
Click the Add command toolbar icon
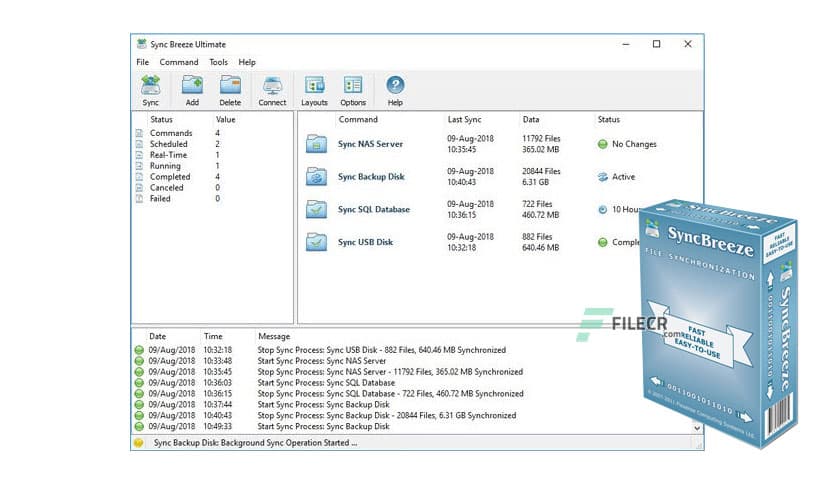pyautogui.click(x=192, y=90)
